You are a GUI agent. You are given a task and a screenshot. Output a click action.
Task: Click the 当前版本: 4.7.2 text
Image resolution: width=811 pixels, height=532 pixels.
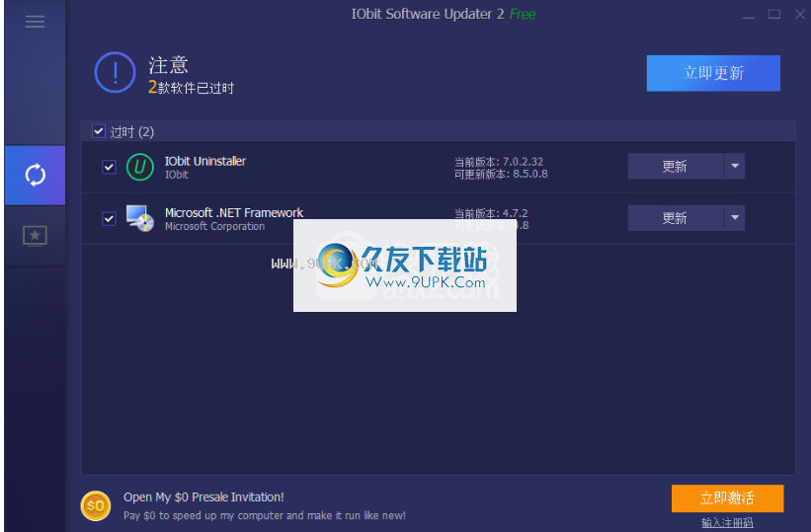point(491,213)
